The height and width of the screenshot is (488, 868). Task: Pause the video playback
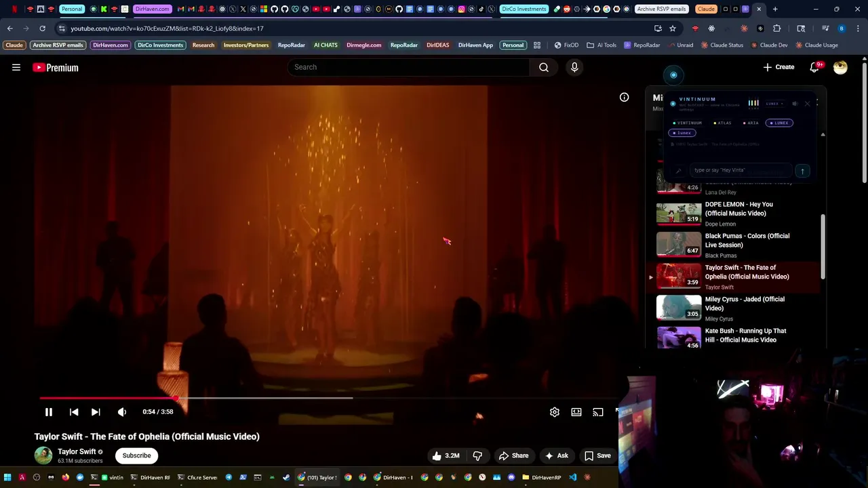coord(49,411)
